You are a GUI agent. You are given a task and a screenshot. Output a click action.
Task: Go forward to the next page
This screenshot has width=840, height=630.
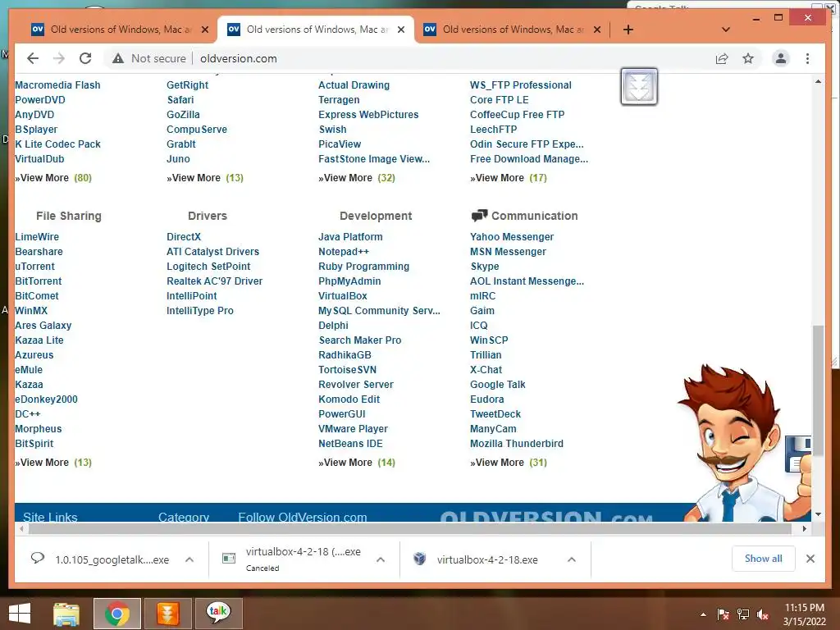click(x=59, y=58)
